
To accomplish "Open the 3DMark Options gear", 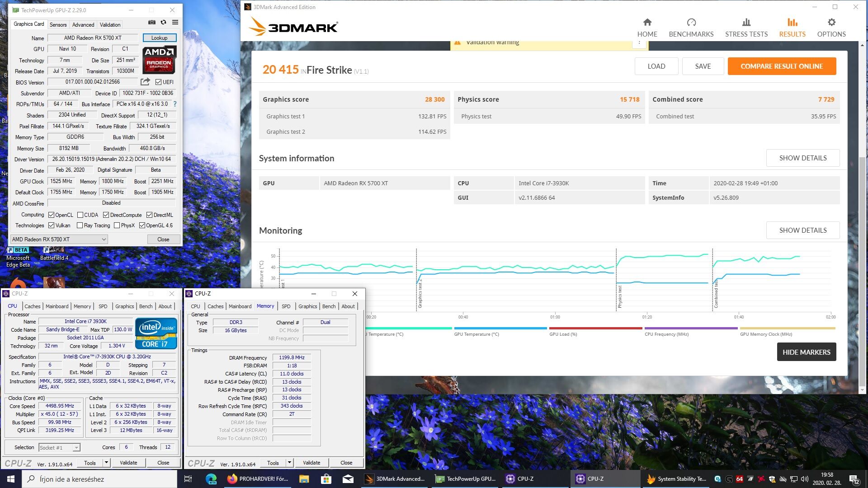I will point(831,22).
